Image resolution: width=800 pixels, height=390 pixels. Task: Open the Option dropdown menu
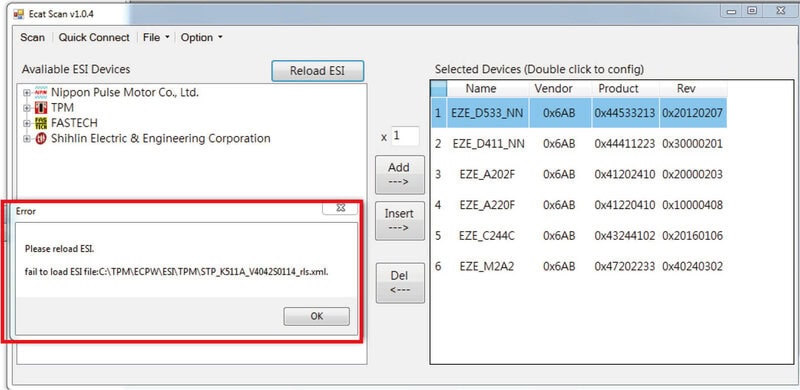tap(202, 37)
